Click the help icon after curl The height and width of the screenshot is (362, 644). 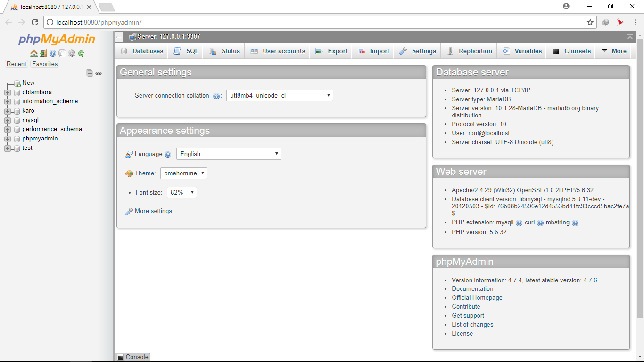pyautogui.click(x=540, y=223)
